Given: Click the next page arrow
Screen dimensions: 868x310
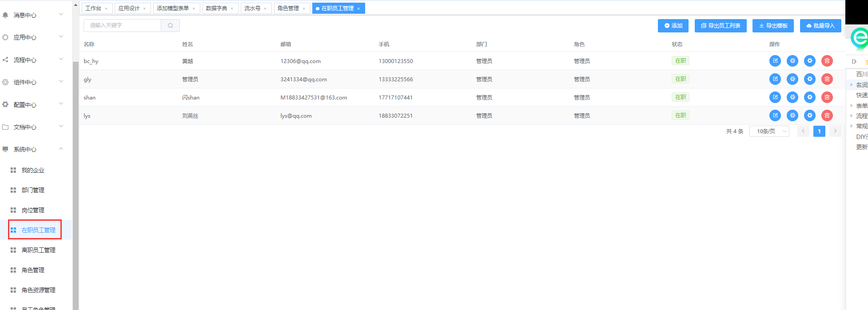Looking at the screenshot, I should 835,131.
